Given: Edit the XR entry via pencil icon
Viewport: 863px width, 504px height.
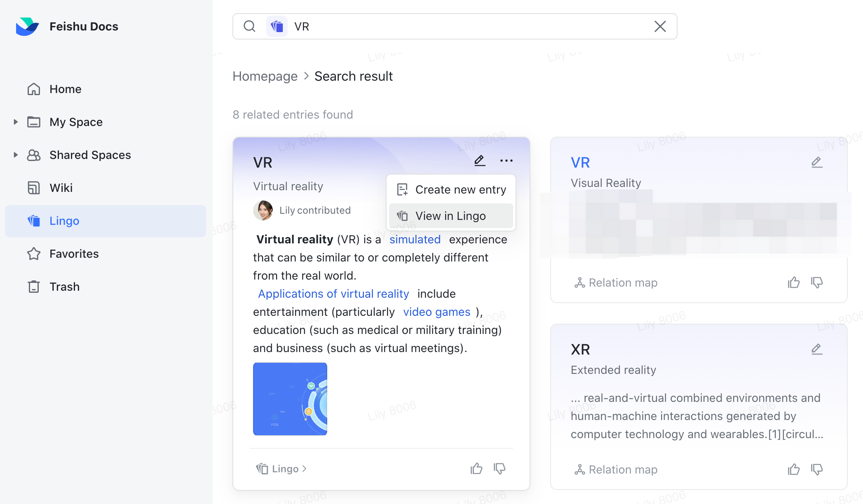Looking at the screenshot, I should (x=817, y=349).
